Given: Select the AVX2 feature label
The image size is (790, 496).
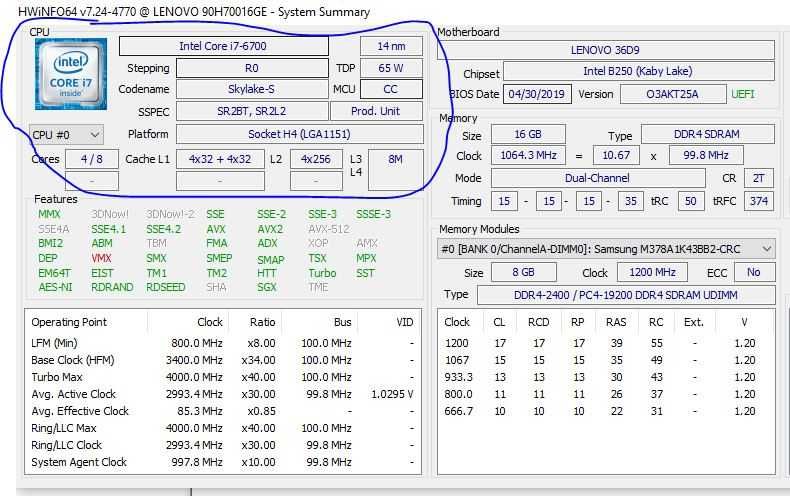Looking at the screenshot, I should pyautogui.click(x=270, y=229).
